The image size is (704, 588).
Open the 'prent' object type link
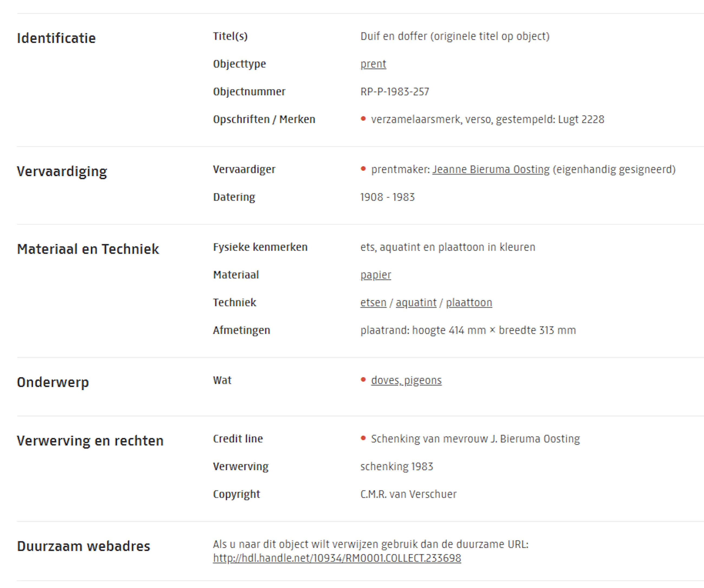tap(373, 64)
